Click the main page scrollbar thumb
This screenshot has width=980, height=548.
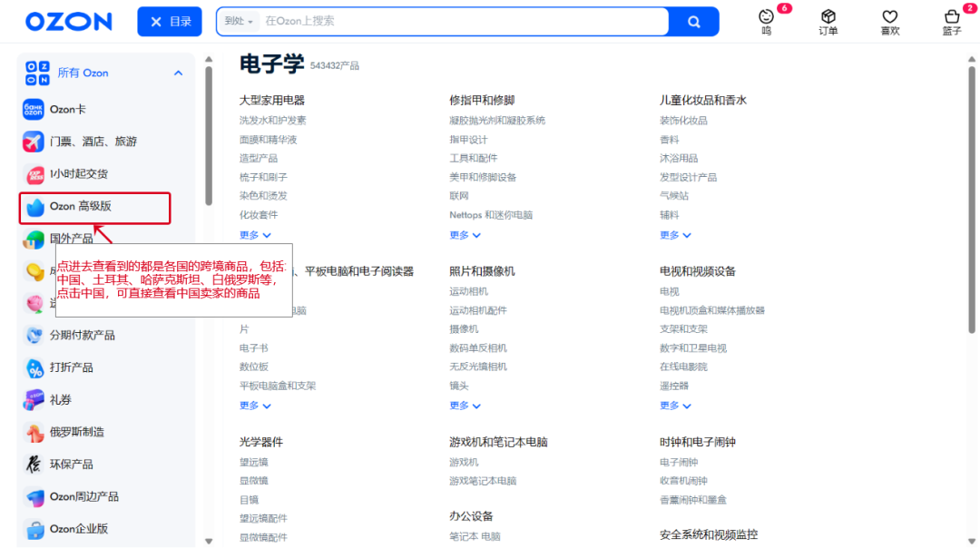pos(971,200)
